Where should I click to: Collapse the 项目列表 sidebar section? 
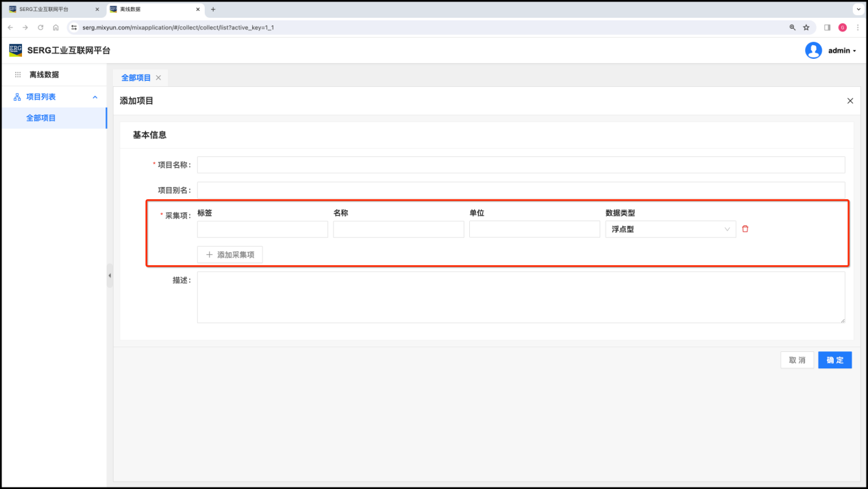click(95, 97)
